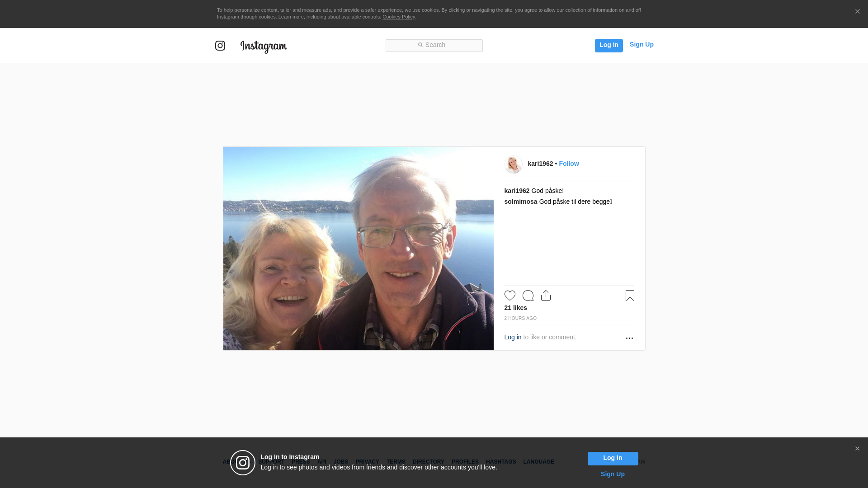The height and width of the screenshot is (488, 868).
Task: Focus the Search input field
Action: [434, 46]
